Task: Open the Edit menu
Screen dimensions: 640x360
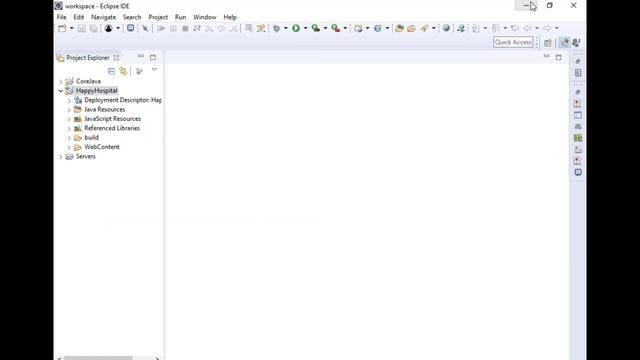Action: click(79, 17)
